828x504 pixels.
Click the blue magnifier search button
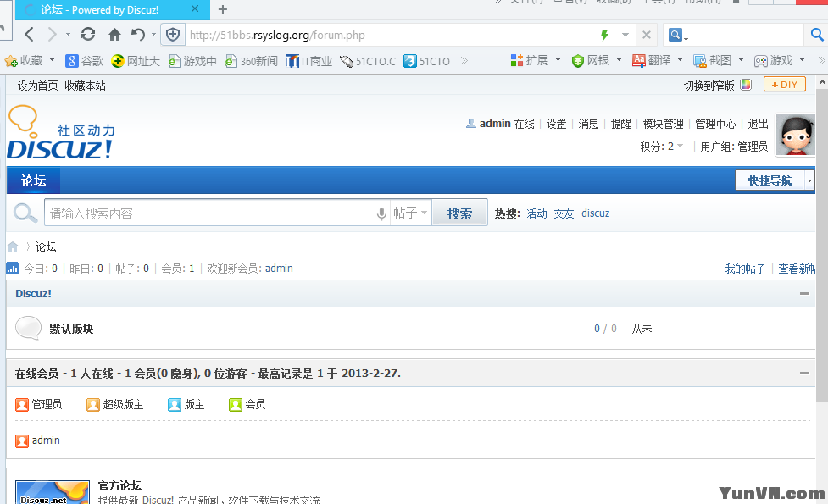[816, 35]
